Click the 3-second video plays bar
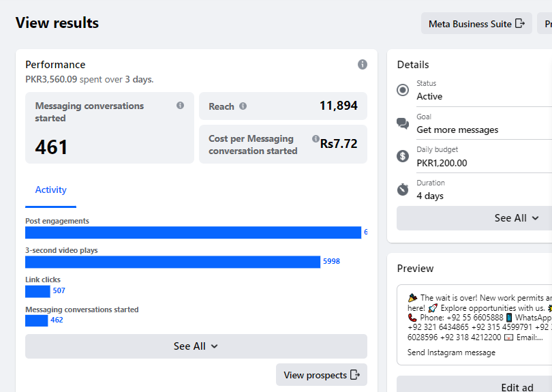 point(172,262)
